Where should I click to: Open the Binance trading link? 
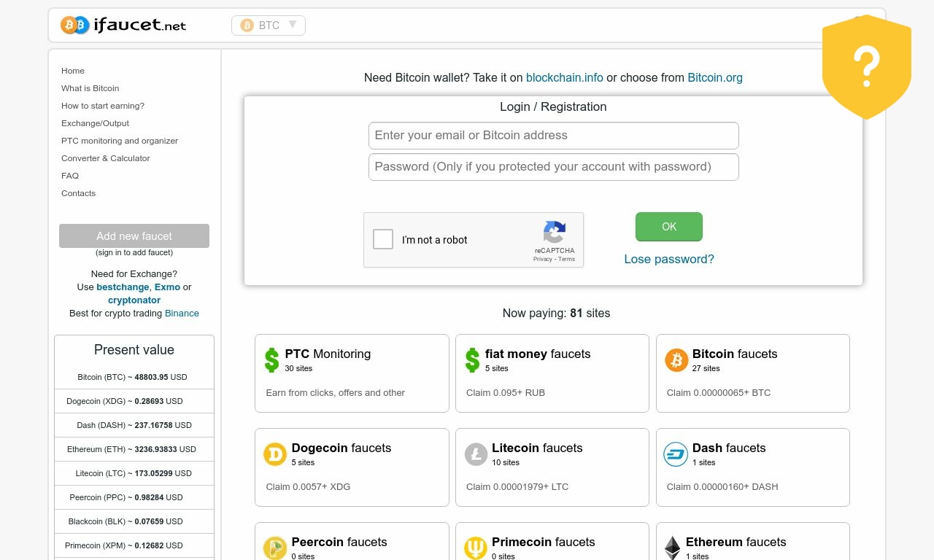182,314
